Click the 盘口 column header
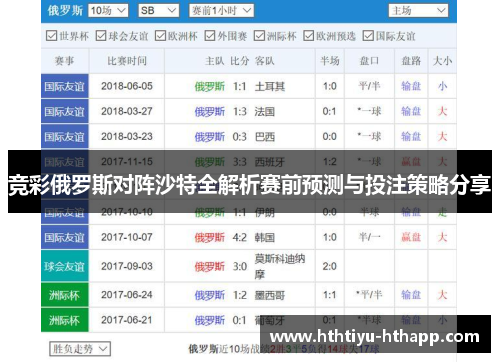The image size is (500, 362). 369,61
